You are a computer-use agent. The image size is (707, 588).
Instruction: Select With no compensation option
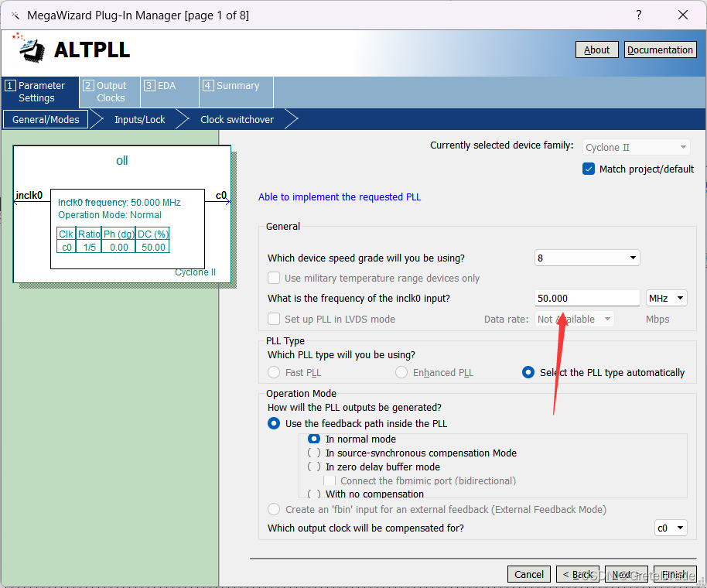[314, 494]
